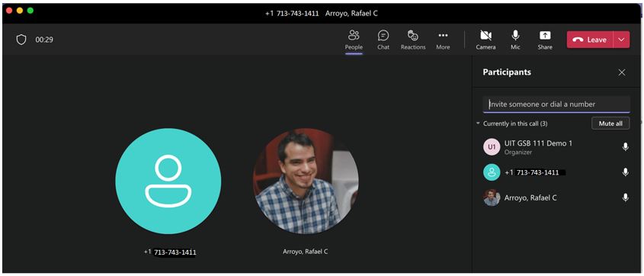This screenshot has width=644, height=276.
Task: Click the invite someone or dial field
Action: 556,104
